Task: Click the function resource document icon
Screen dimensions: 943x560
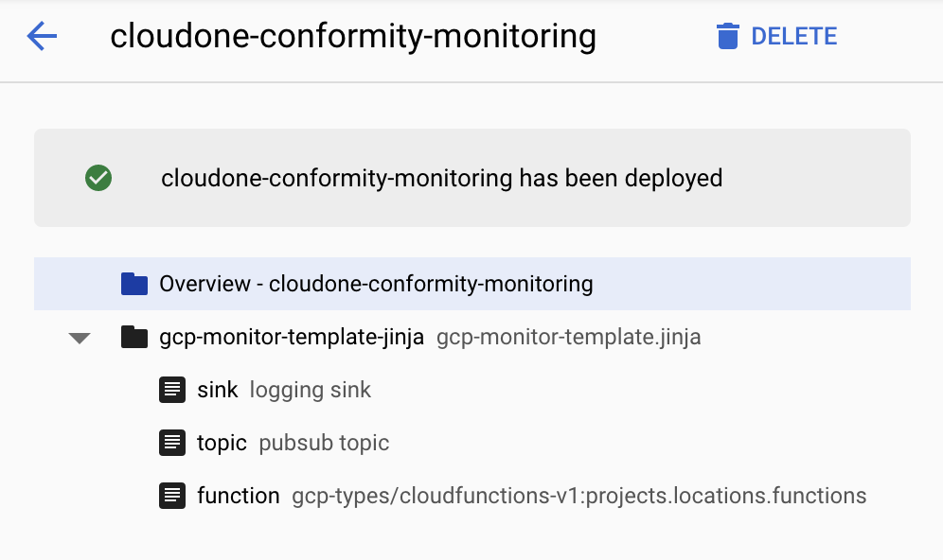Action: click(x=171, y=496)
